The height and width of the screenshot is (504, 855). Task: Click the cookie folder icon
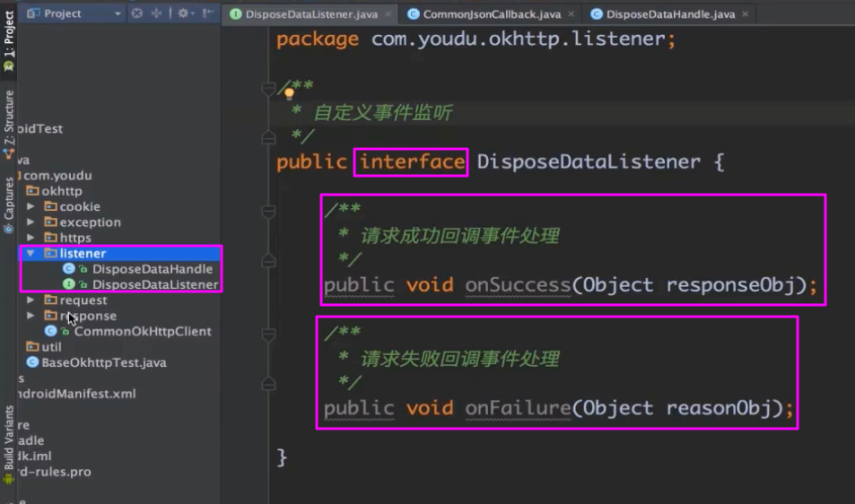pos(51,206)
